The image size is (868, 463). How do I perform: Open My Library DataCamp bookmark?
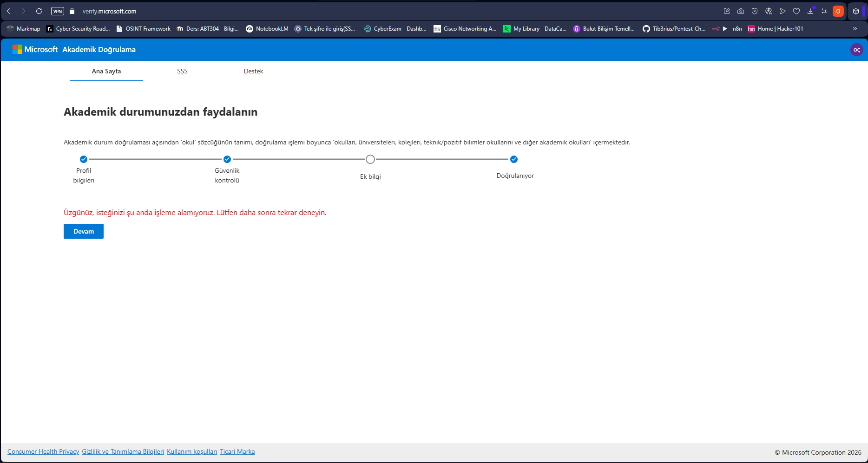pyautogui.click(x=535, y=29)
